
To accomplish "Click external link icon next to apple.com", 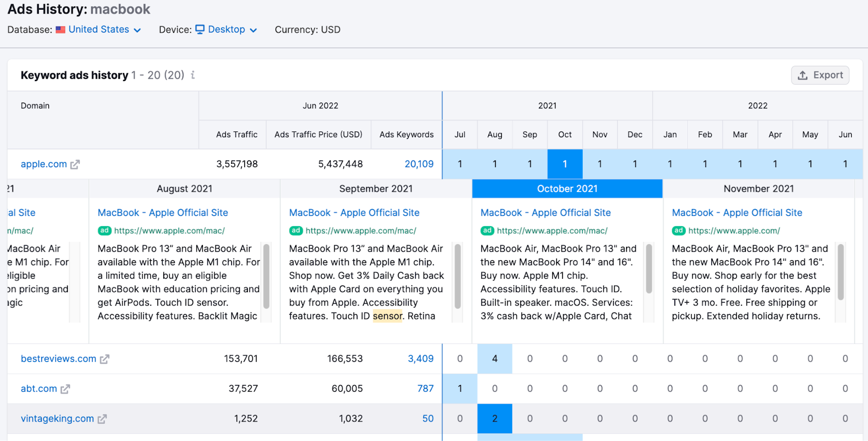I will coord(75,164).
